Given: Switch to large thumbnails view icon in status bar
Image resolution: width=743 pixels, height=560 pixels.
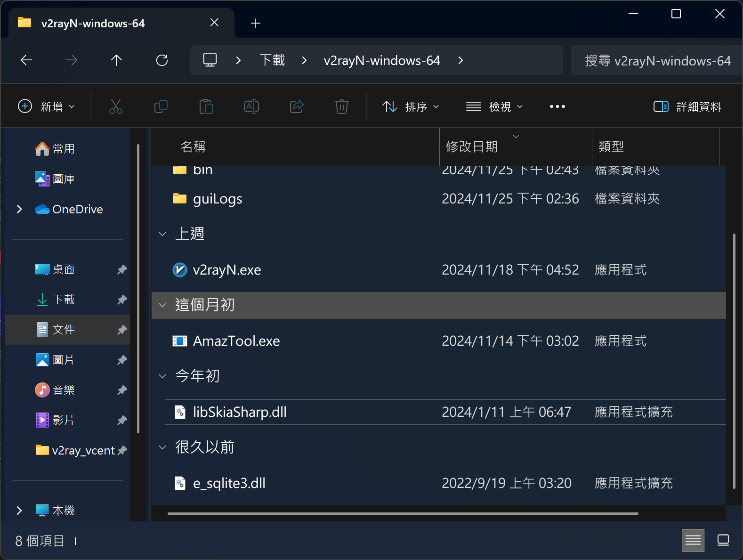Looking at the screenshot, I should pos(723,540).
